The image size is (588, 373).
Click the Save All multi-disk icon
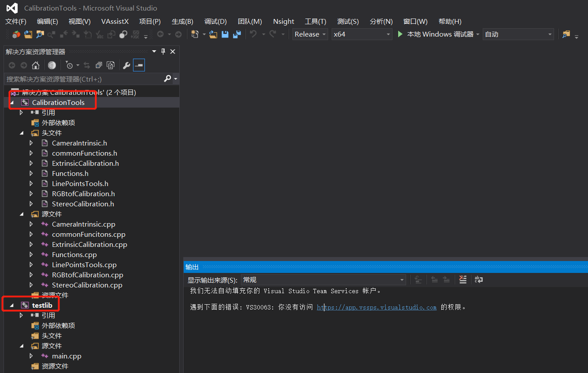coord(237,34)
